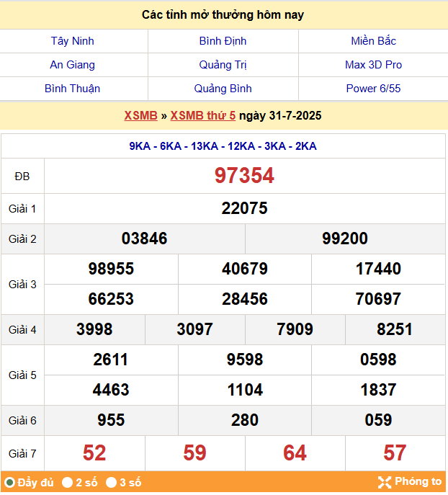Click the Giải 4 number 8251
This screenshot has height=495, width=448.
[x=395, y=329]
